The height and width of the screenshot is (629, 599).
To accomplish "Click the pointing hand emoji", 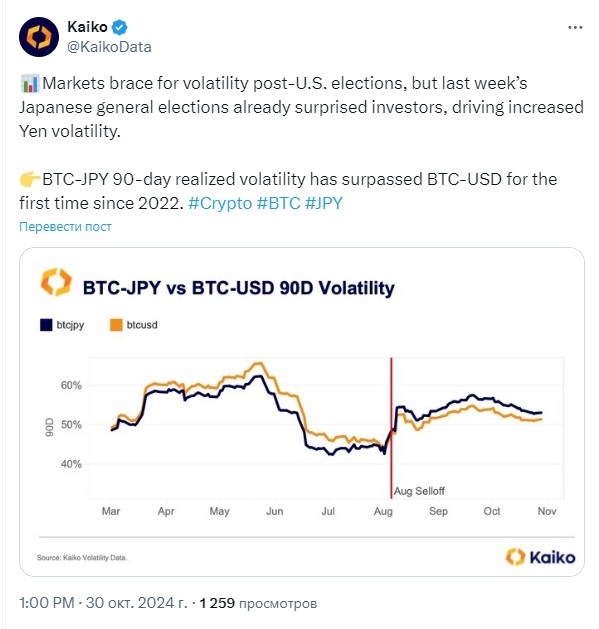I will coord(30,179).
